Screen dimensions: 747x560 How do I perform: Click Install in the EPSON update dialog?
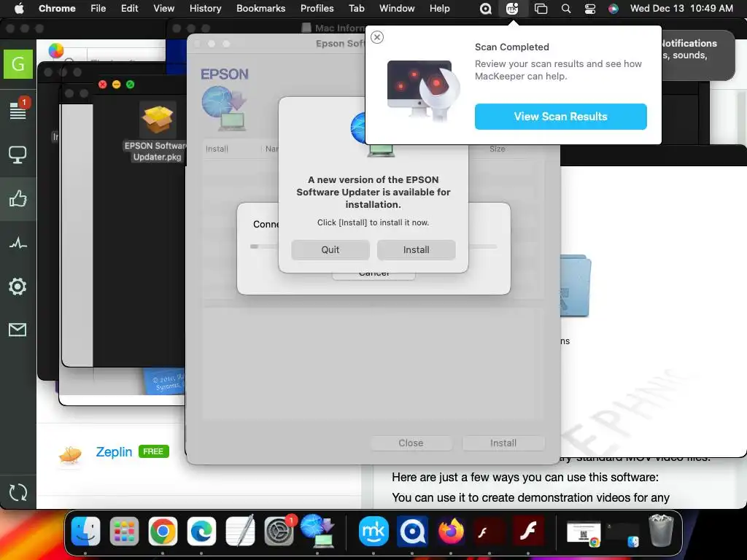416,249
